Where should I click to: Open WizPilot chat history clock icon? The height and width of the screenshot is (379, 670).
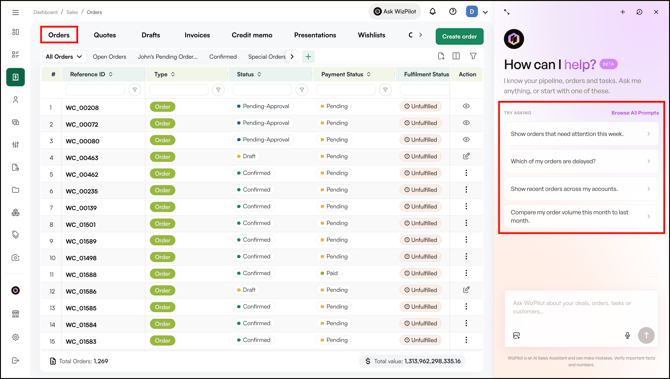(x=639, y=12)
